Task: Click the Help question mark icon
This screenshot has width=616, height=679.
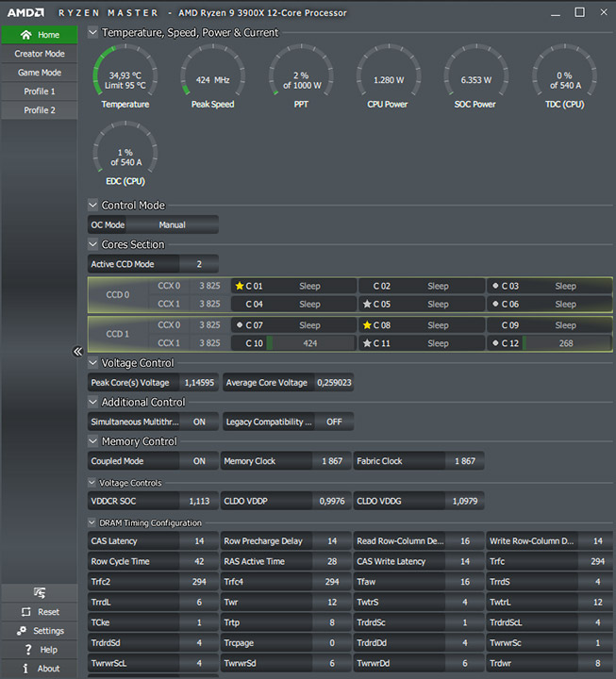Action: click(x=28, y=650)
